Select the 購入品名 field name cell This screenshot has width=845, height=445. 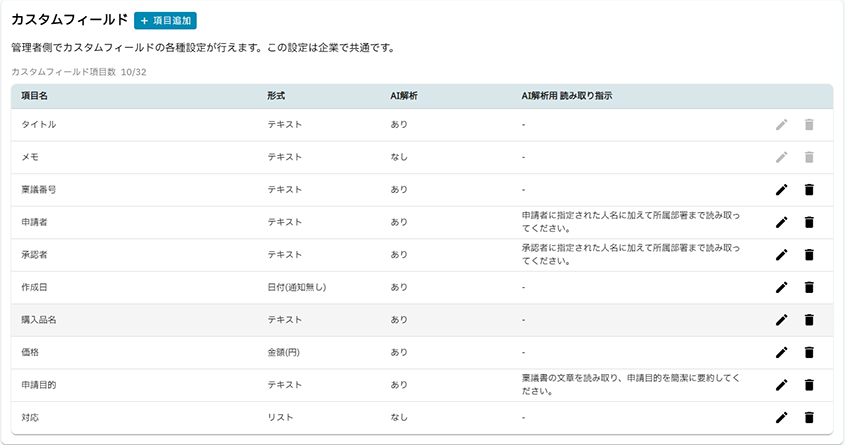click(x=39, y=320)
